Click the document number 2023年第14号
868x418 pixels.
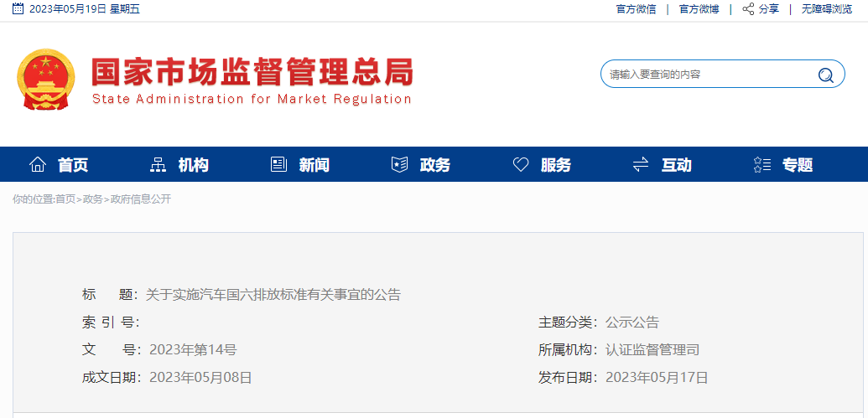[193, 350]
